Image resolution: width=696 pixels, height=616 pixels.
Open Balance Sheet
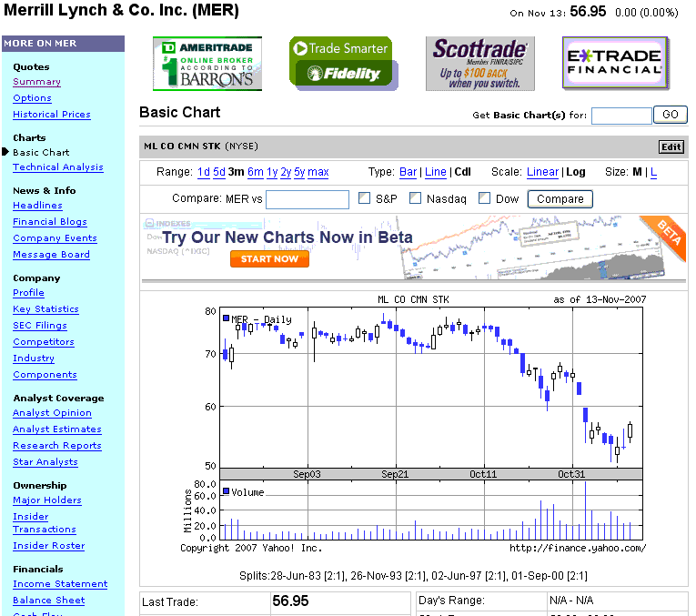[x=49, y=601]
